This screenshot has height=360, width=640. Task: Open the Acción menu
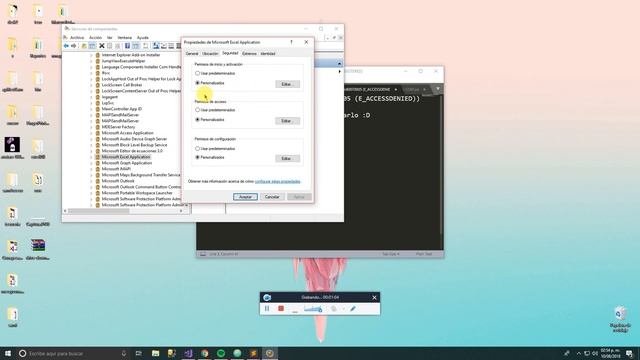[95, 38]
